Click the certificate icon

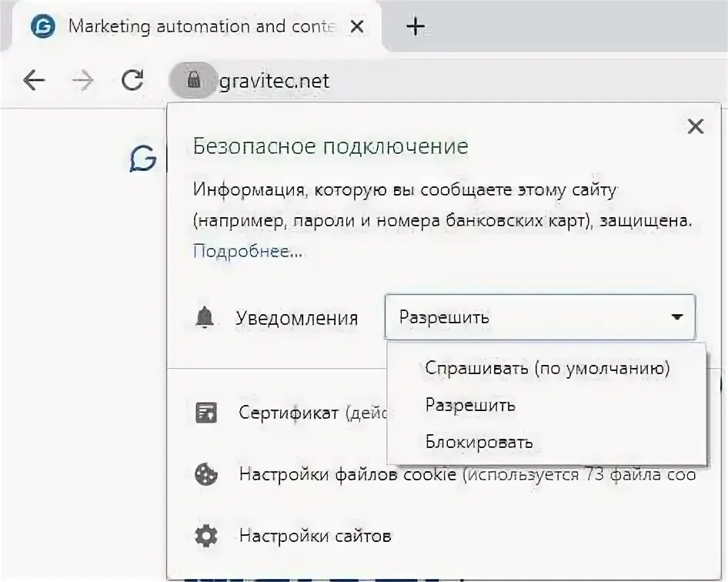click(206, 413)
